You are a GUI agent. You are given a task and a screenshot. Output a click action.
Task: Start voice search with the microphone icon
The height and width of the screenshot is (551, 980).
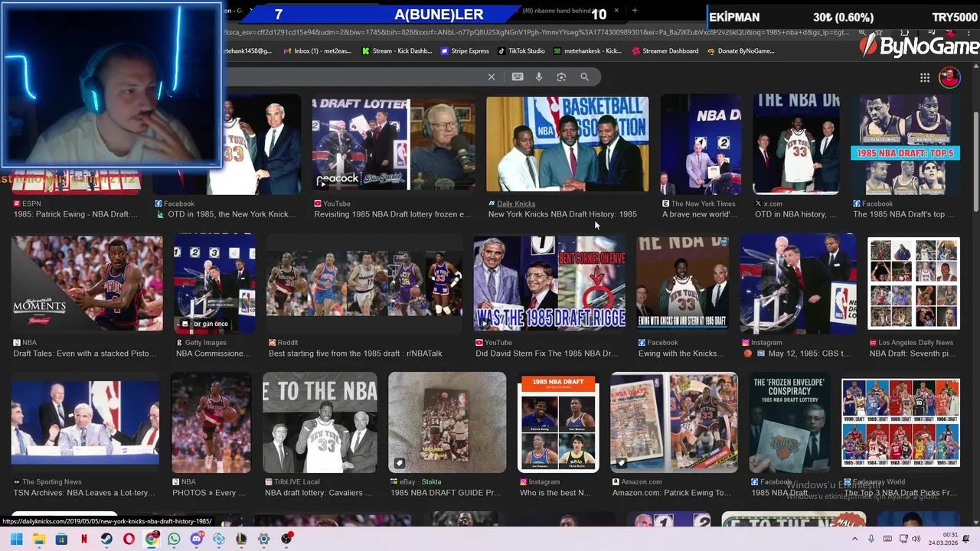(x=539, y=77)
